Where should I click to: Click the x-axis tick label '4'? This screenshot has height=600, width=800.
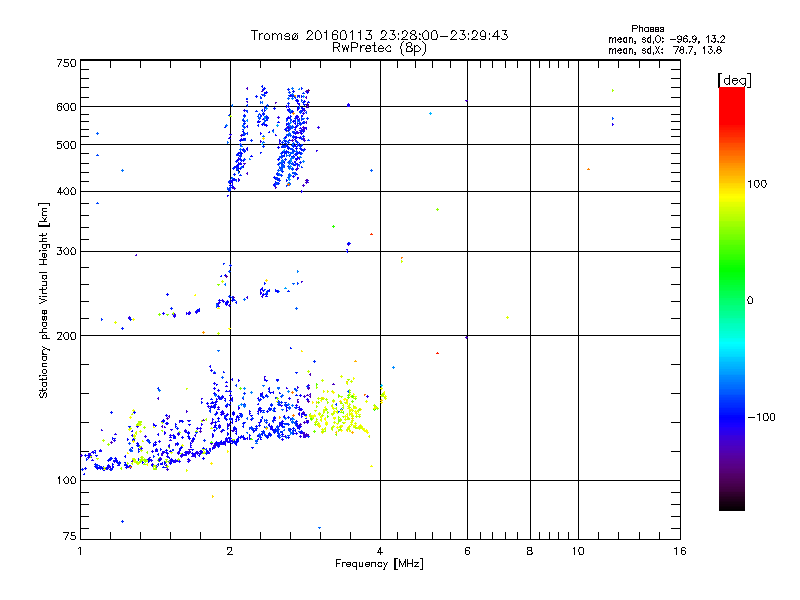point(380,551)
